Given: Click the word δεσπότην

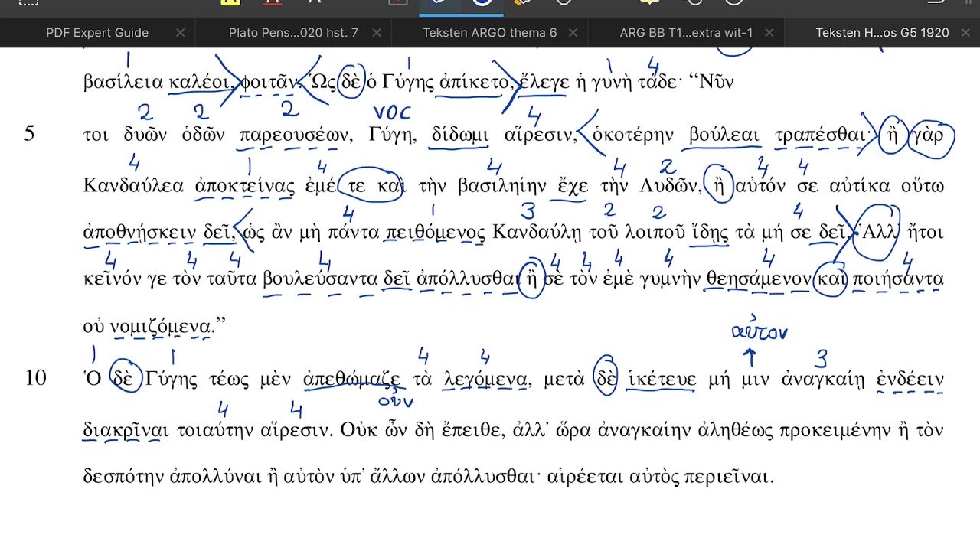Looking at the screenshot, I should (x=123, y=477).
